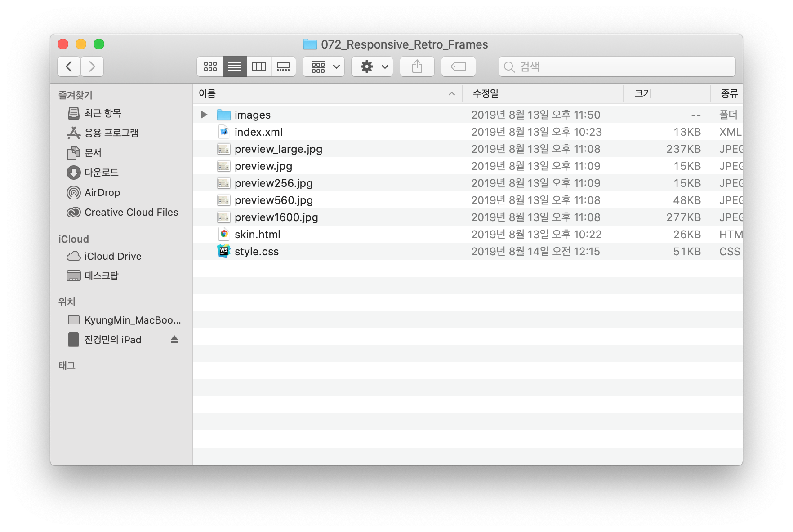Screen dimensions: 793x532
Task: Select the style.css file name
Action: tap(257, 252)
